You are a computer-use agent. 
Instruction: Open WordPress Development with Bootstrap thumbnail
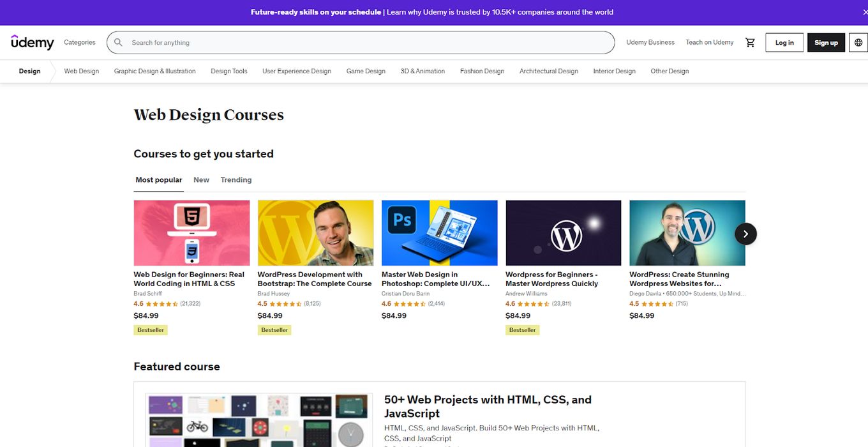tap(315, 233)
